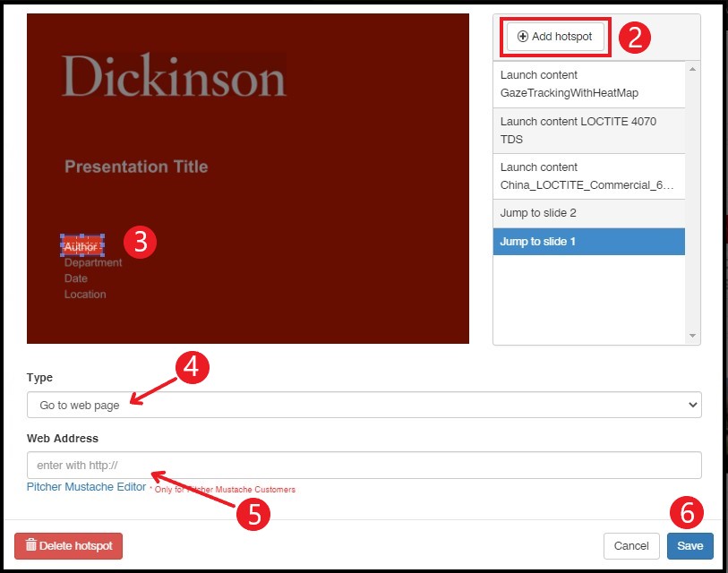Click the plus icon on Add hotspot
This screenshot has width=728, height=573.
tap(523, 37)
